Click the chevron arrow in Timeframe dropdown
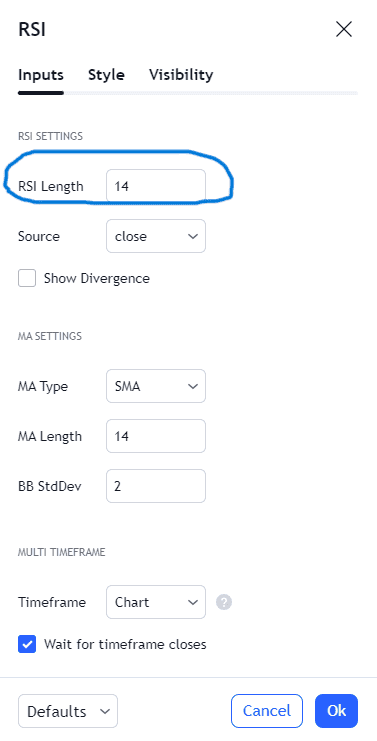 [x=193, y=603]
